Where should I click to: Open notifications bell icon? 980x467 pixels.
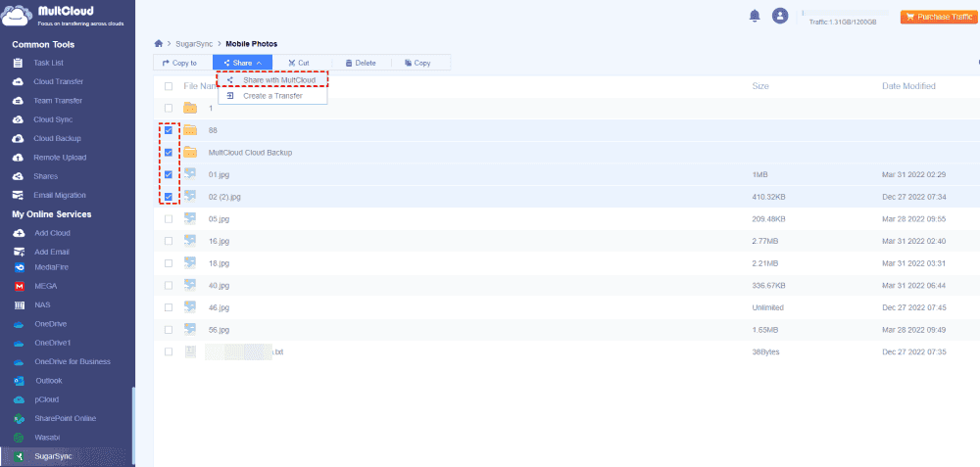755,17
